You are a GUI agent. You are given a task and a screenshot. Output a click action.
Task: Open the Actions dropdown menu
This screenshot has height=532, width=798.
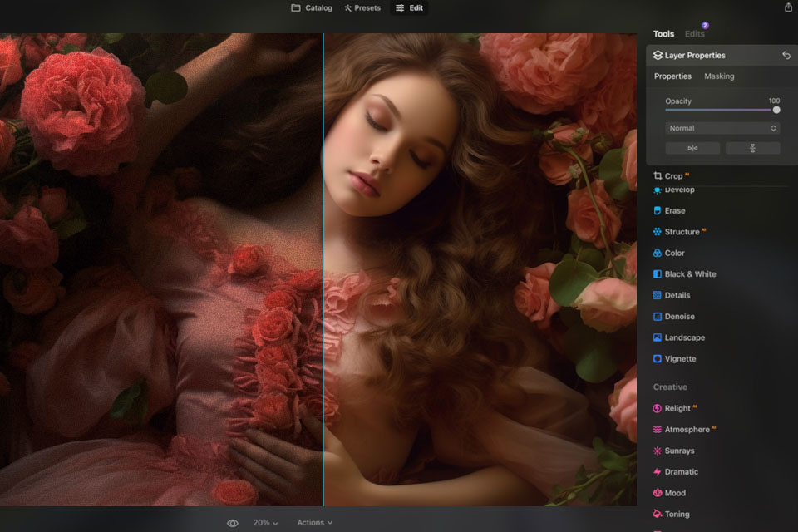point(314,523)
